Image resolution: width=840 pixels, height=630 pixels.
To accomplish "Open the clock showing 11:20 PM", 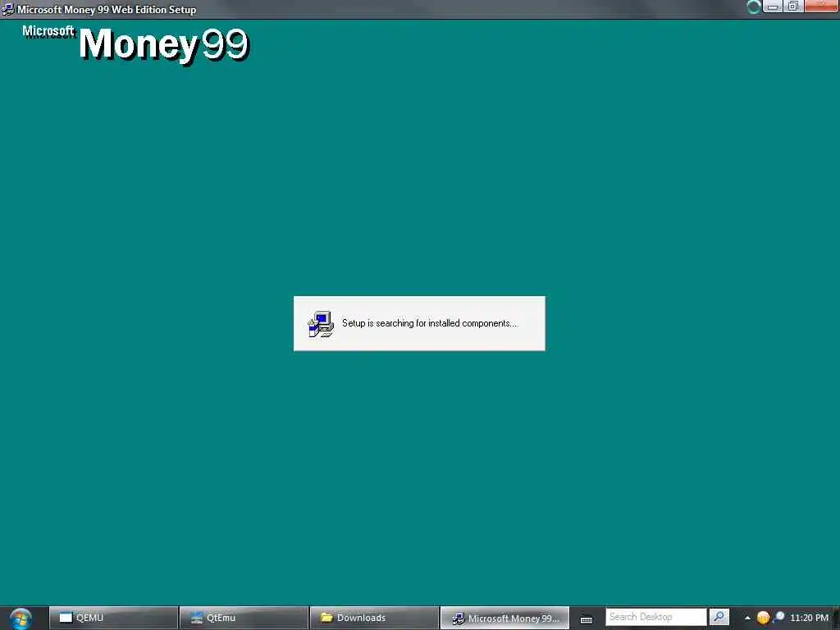I will pos(809,618).
